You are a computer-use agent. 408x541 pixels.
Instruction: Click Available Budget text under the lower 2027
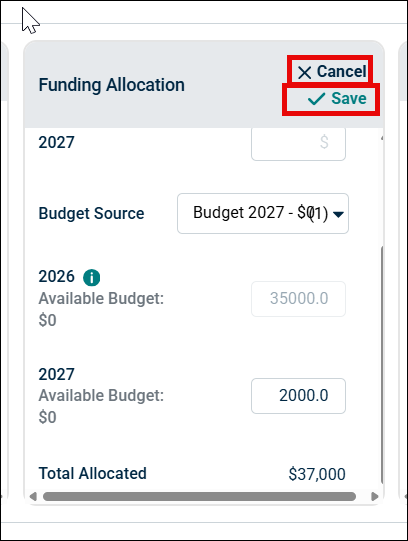[101, 395]
